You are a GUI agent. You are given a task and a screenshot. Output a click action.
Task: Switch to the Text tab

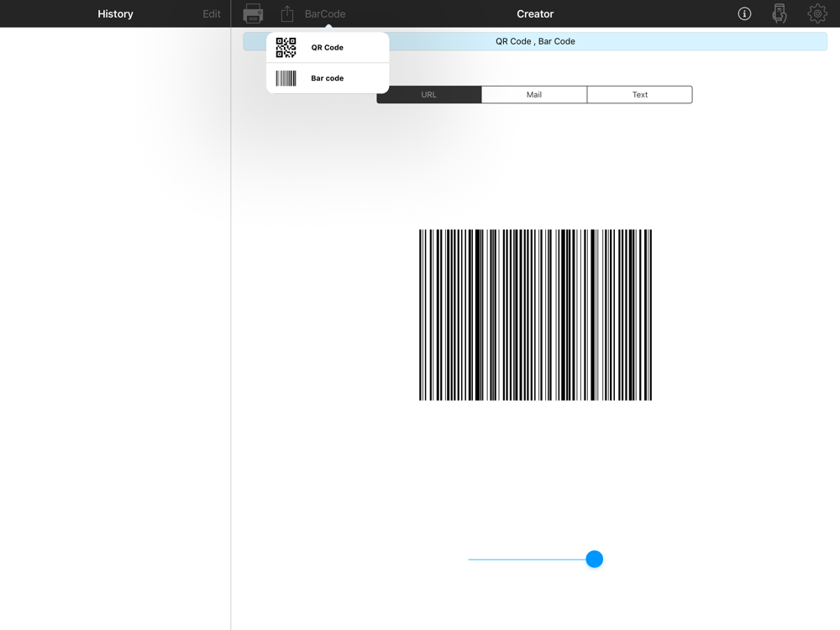pyautogui.click(x=639, y=94)
